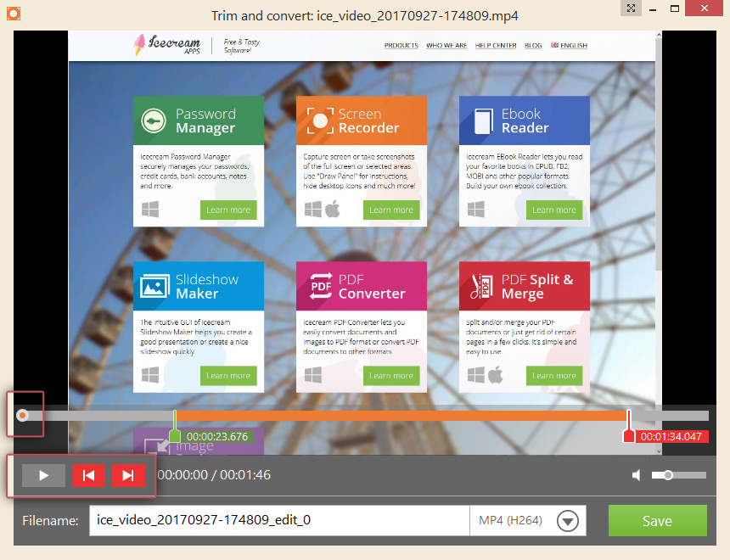Image resolution: width=730 pixels, height=560 pixels.
Task: Click the PDF Converter card title
Action: (372, 287)
